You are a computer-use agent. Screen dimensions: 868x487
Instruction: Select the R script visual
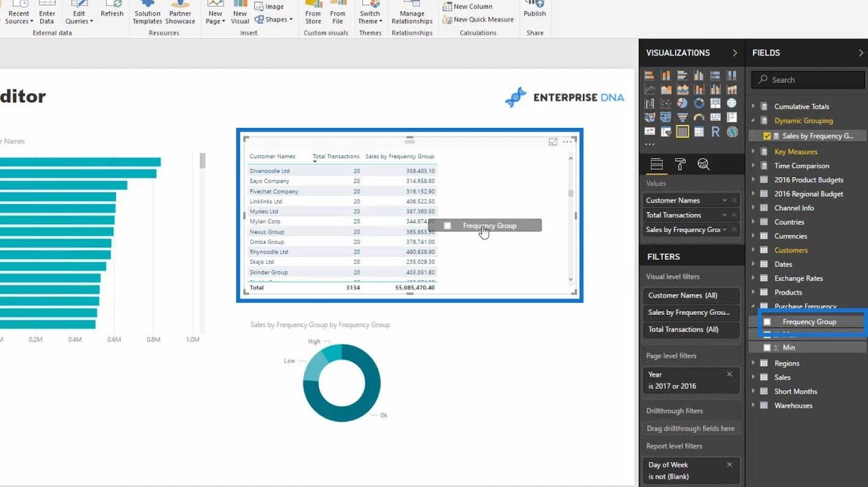tap(715, 131)
